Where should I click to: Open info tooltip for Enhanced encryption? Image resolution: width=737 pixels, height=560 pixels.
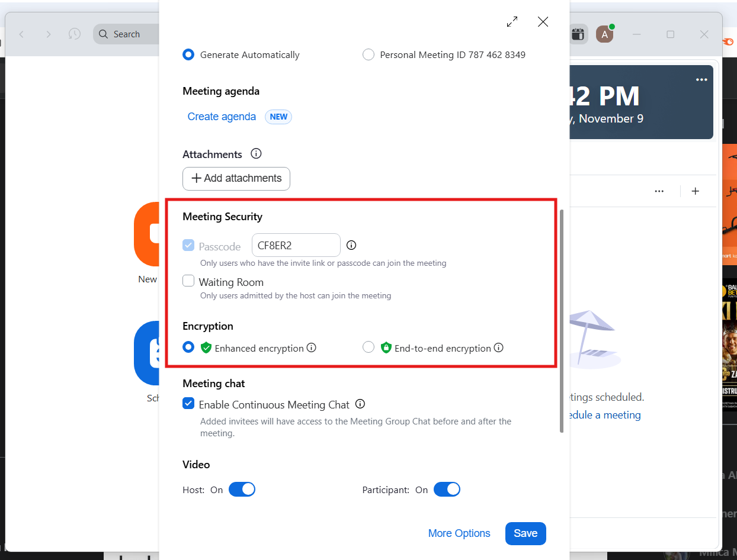coord(311,348)
